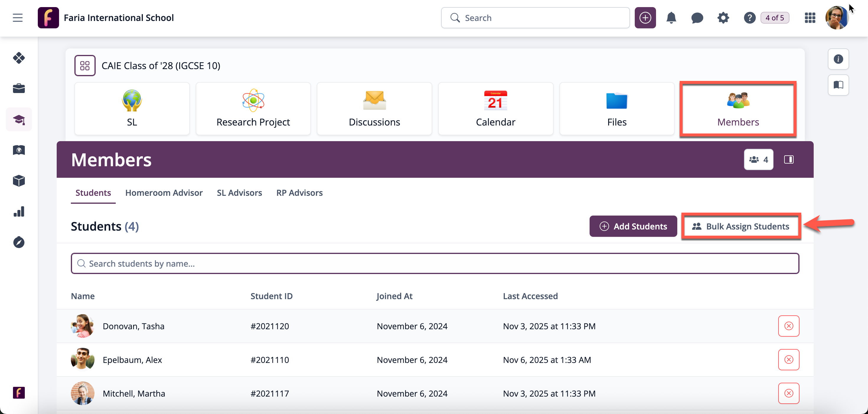The image size is (868, 414).
Task: Open the info panel icon
Action: [x=838, y=59]
